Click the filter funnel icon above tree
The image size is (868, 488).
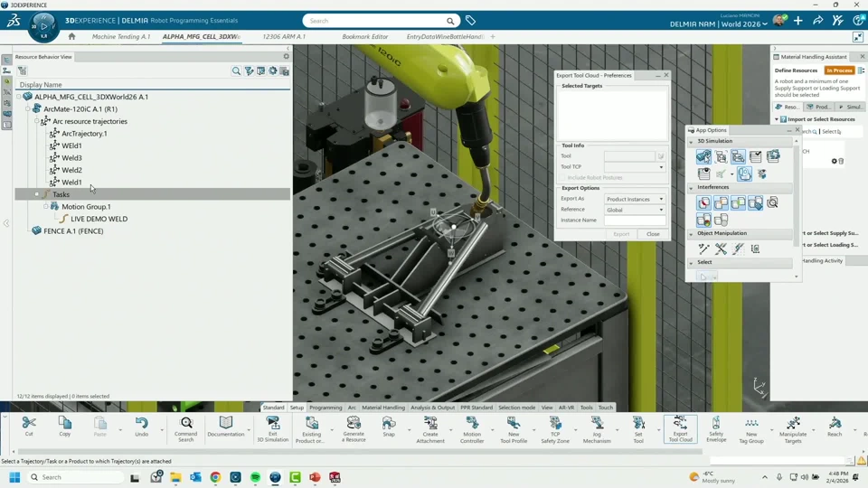pyautogui.click(x=250, y=70)
